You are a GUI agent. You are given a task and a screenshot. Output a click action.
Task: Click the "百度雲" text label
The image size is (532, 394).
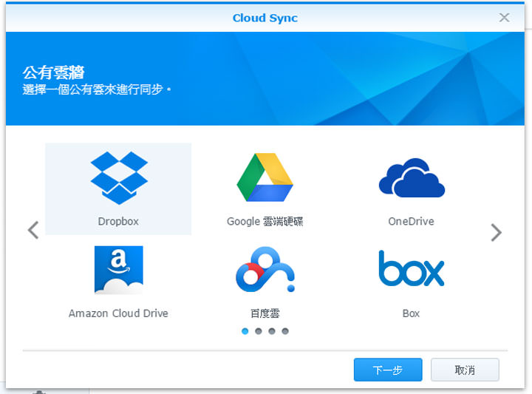pyautogui.click(x=265, y=313)
